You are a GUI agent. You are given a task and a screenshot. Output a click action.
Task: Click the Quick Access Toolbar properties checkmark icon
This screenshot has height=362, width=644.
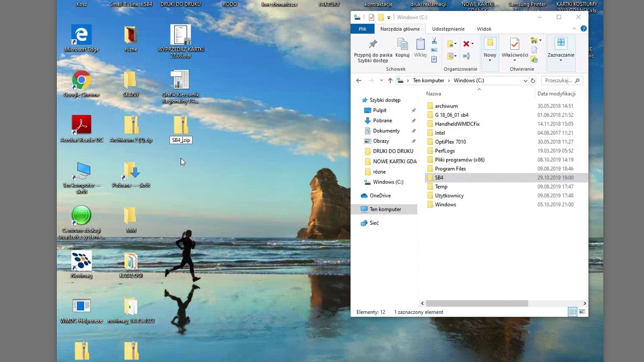371,18
